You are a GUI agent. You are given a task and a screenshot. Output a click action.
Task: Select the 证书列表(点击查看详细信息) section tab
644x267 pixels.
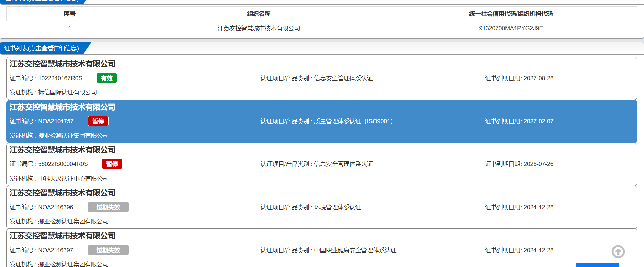42,48
